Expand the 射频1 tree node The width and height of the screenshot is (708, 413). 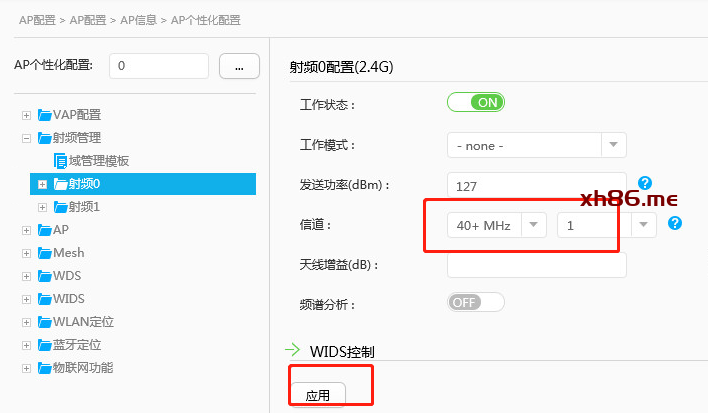(x=43, y=207)
